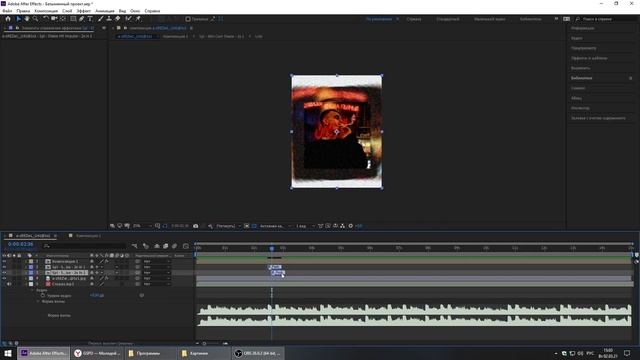Click the blue label color of layer 3
The width and height of the screenshot is (640, 360).
pyautogui.click(x=31, y=273)
